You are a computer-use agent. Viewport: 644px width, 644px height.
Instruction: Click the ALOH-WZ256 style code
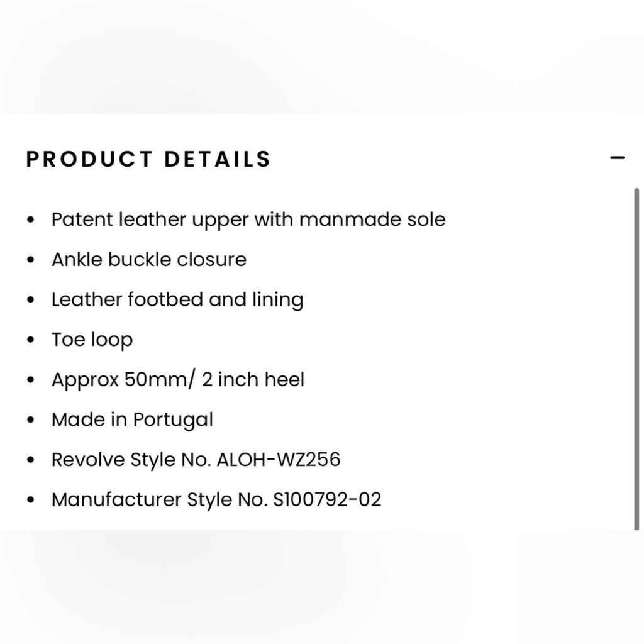point(279,459)
